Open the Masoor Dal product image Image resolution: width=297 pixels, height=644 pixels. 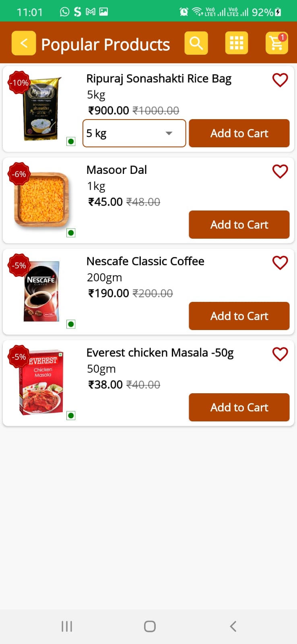pos(42,200)
